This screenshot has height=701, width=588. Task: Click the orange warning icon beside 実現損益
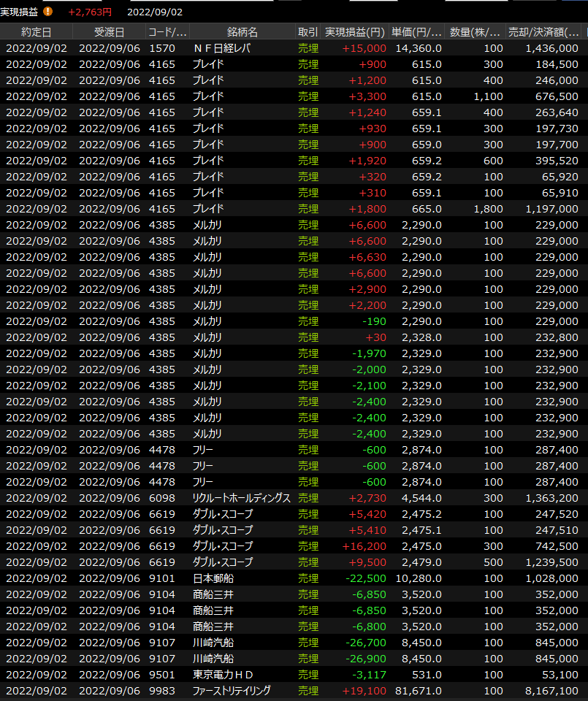47,12
